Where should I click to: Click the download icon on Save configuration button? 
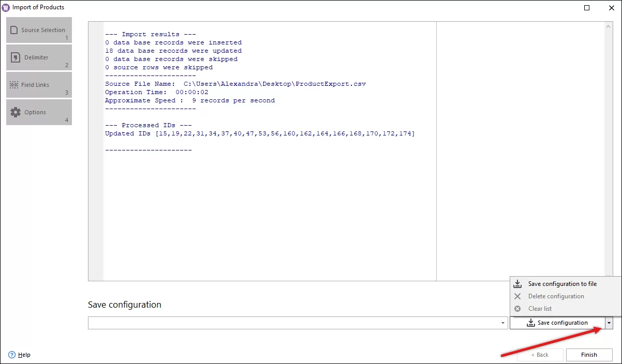(x=530, y=322)
